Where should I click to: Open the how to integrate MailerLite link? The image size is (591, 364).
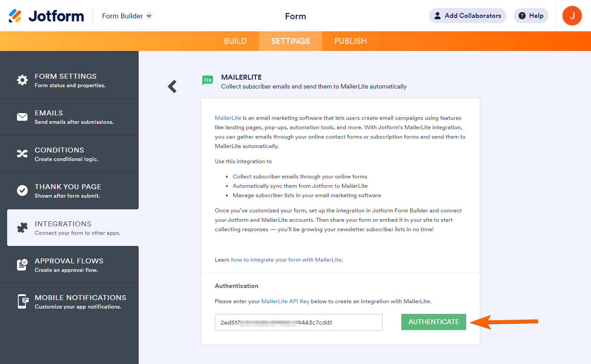286,260
